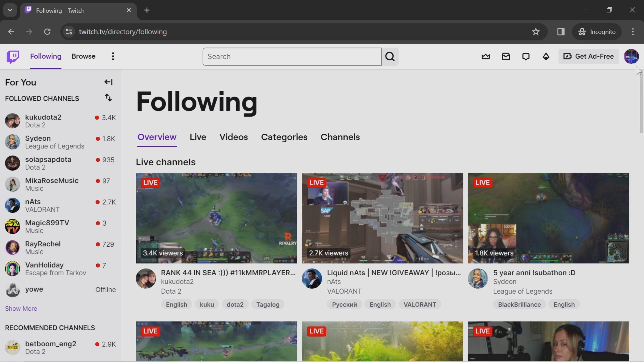The image size is (644, 362).
Task: Open nAts VALORANT live stream thumbnail
Action: (x=382, y=218)
